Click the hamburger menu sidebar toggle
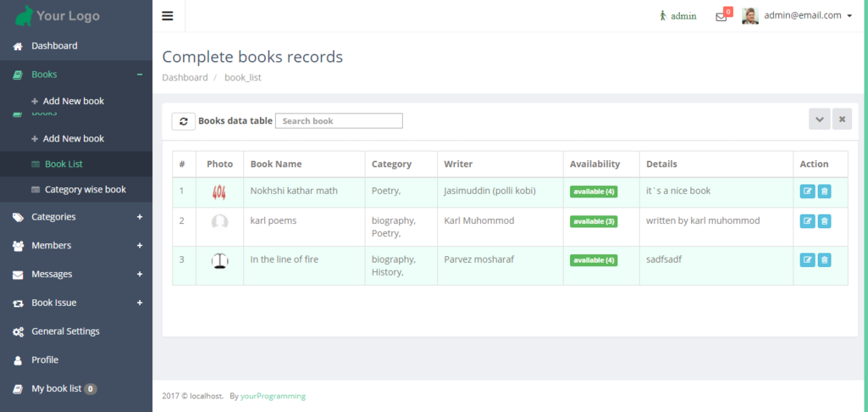This screenshot has height=412, width=868. pos(168,16)
